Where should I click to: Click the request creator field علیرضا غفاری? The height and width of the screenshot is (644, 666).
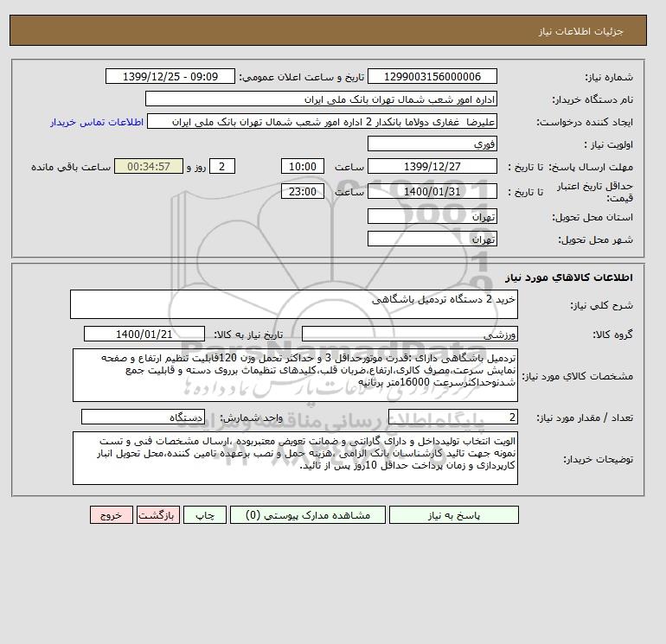(x=322, y=121)
